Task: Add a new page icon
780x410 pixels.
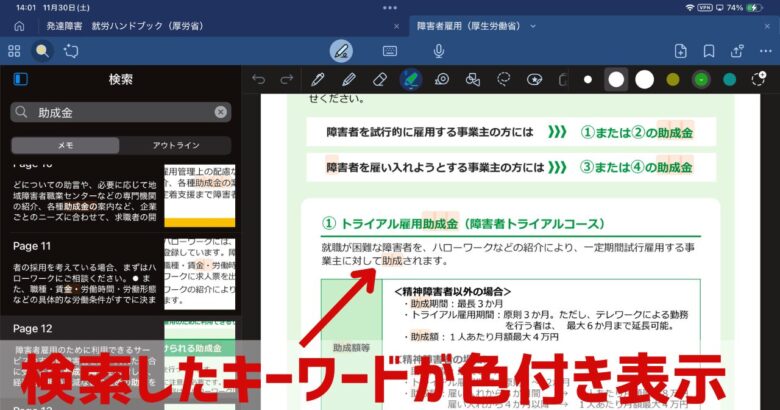Action: tap(681, 51)
